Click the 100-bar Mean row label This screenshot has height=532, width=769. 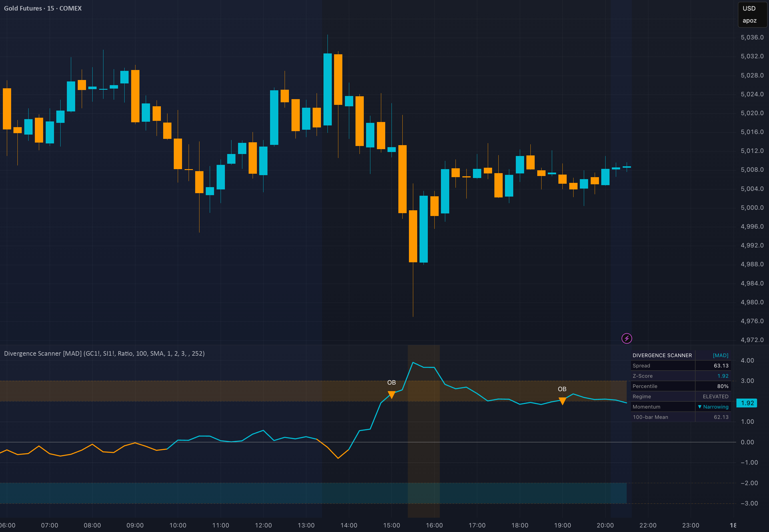tap(650, 417)
